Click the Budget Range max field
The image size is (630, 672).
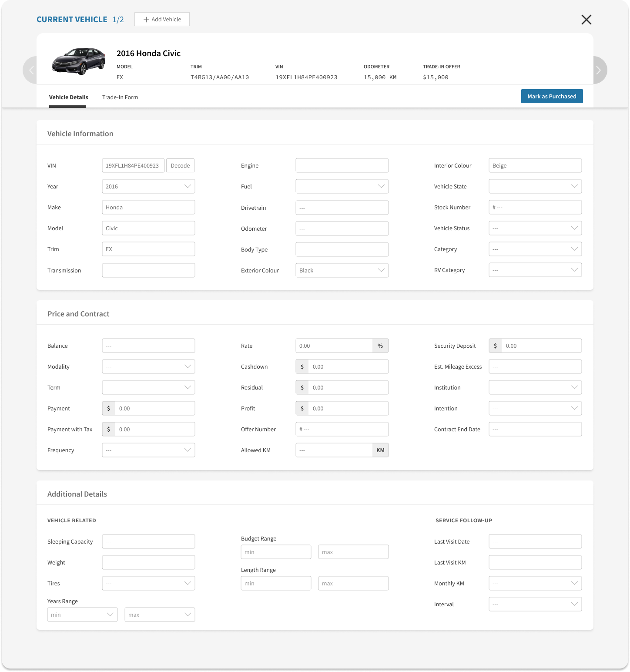[353, 552]
